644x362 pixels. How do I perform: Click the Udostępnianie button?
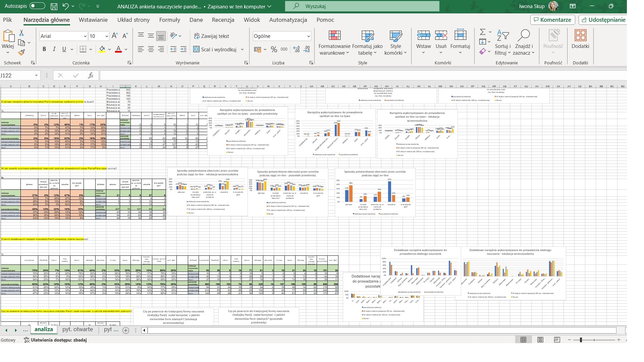[x=603, y=20]
